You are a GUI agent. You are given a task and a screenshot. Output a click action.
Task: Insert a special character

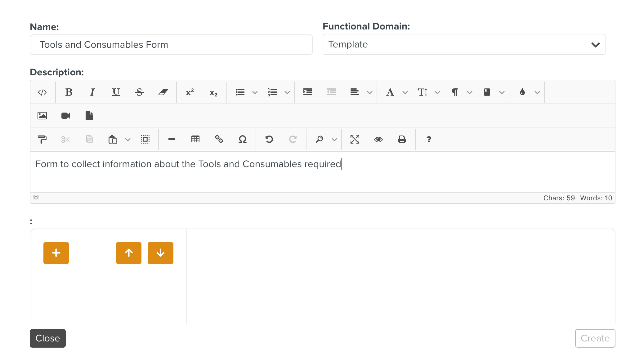click(x=243, y=139)
